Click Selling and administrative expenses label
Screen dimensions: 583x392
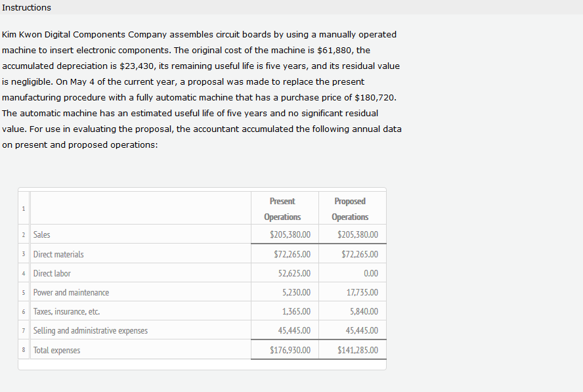click(91, 331)
